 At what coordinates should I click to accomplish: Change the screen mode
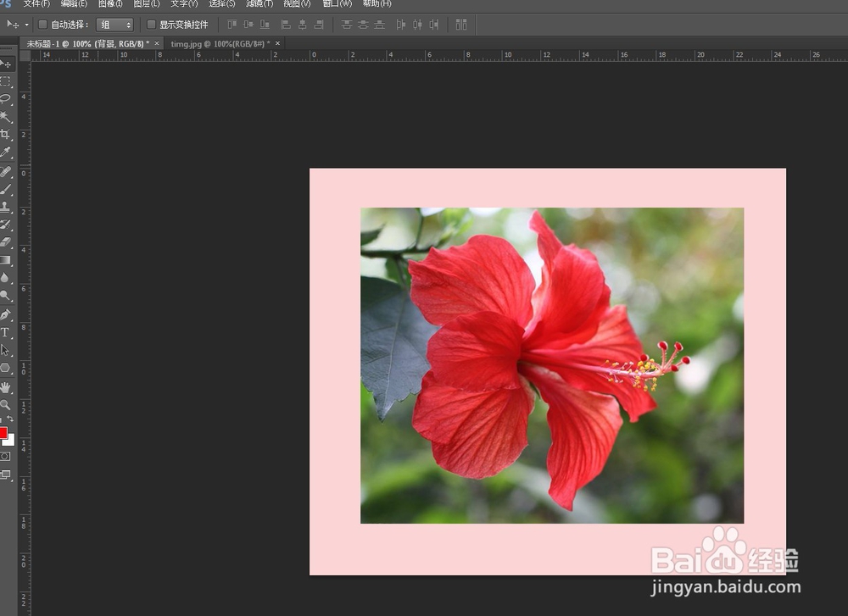[x=5, y=475]
